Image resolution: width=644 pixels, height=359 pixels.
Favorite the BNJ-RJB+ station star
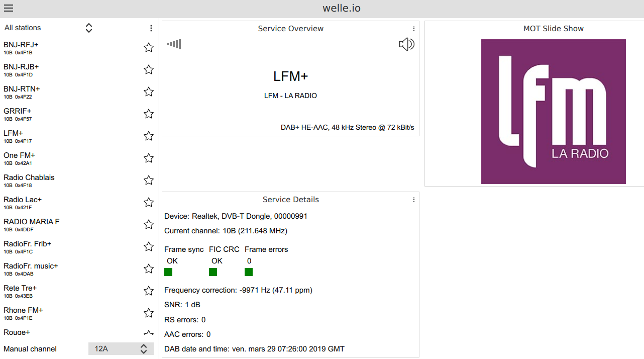pos(149,70)
